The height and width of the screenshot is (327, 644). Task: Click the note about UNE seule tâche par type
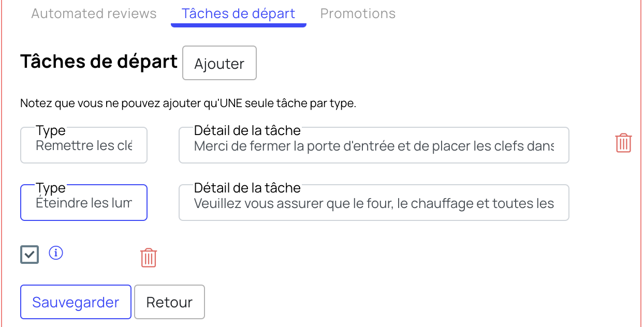188,103
